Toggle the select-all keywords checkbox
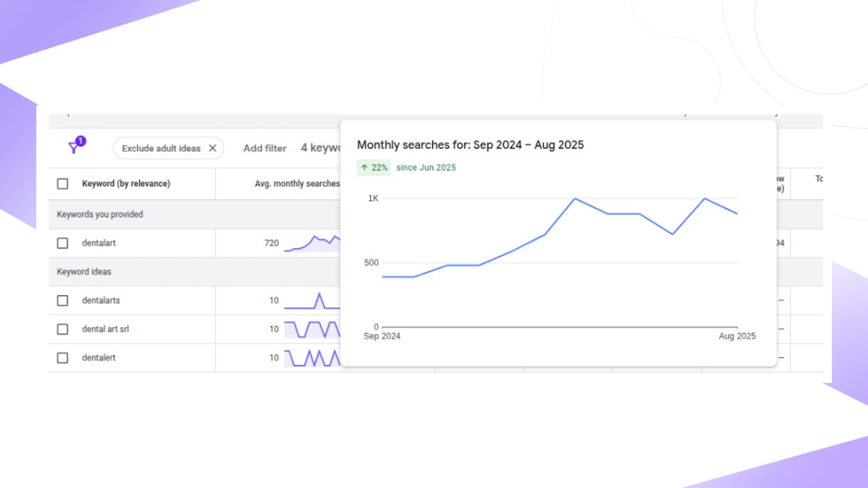 click(x=63, y=184)
